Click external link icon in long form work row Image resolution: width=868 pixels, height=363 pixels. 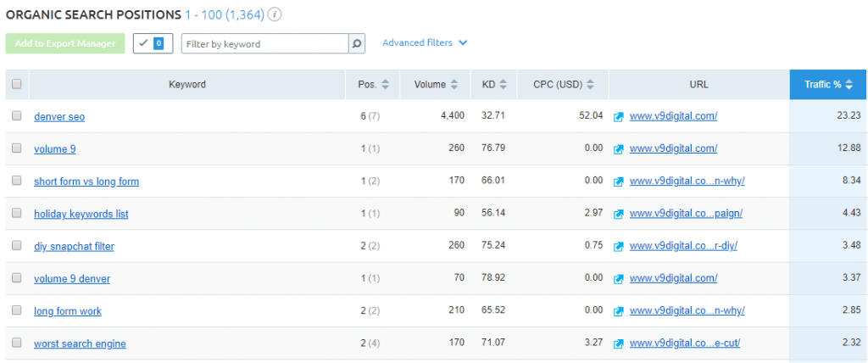(x=619, y=311)
